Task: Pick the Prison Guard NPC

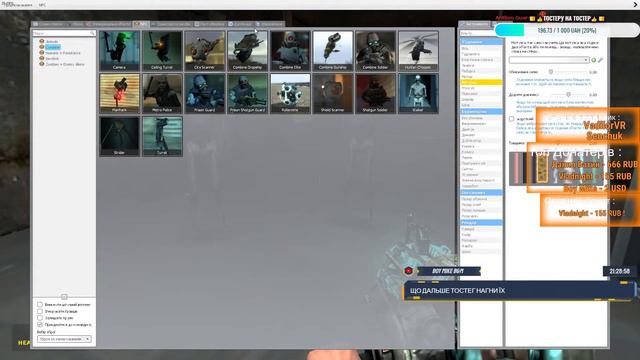Action: click(204, 93)
